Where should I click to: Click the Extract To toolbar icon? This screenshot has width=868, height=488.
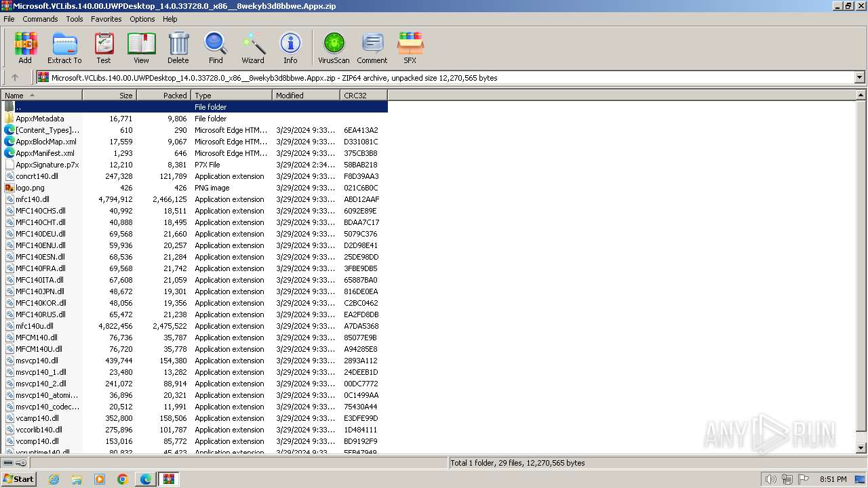[x=64, y=48]
